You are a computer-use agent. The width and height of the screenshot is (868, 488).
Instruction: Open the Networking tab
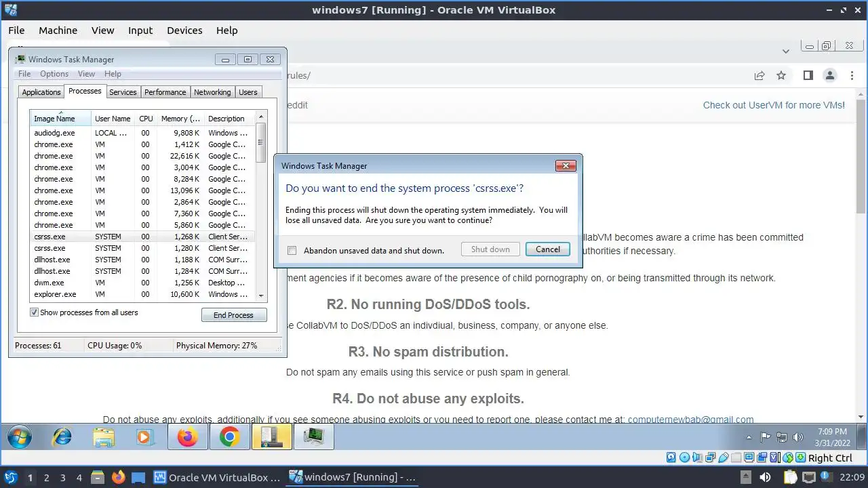pos(212,92)
